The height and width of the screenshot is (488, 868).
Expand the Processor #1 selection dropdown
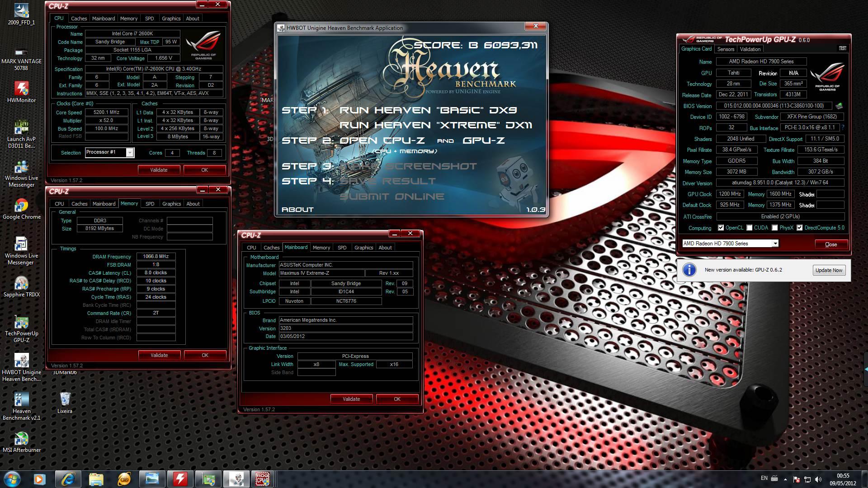pos(130,153)
